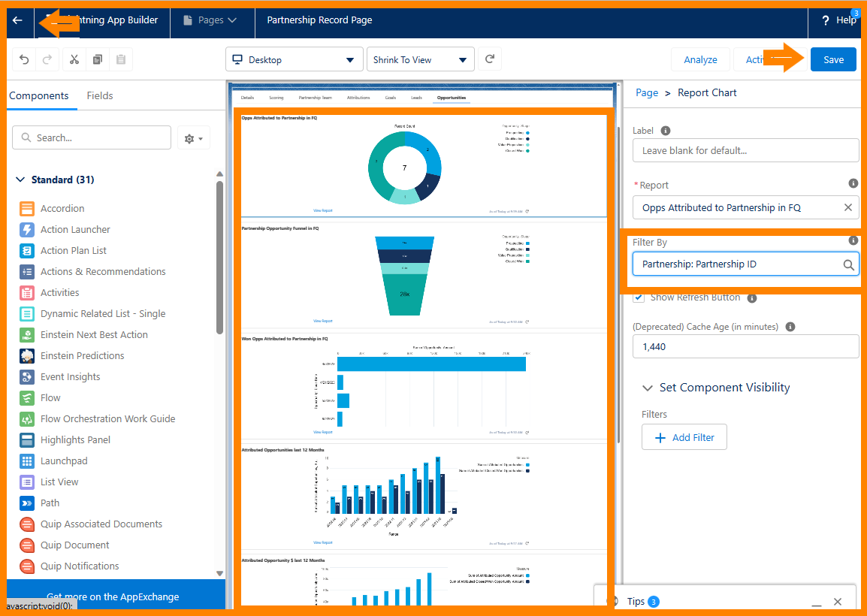The width and height of the screenshot is (867, 616).
Task: Open the Details tab on canvas
Action: pos(247,98)
